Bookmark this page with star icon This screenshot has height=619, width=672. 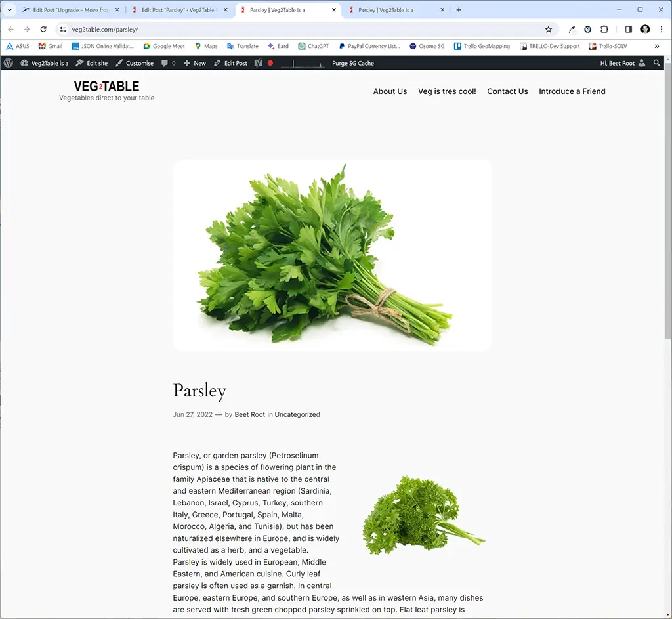point(549,30)
